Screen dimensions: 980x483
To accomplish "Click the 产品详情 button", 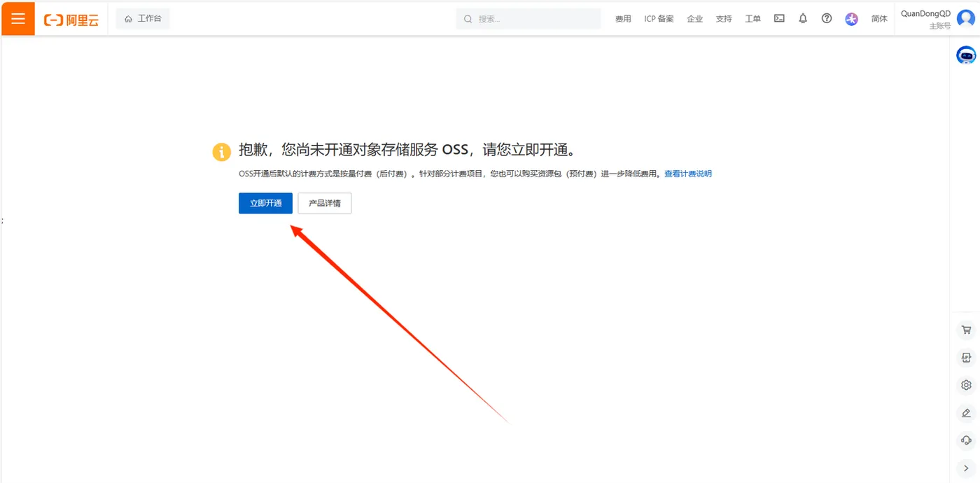I will click(325, 203).
